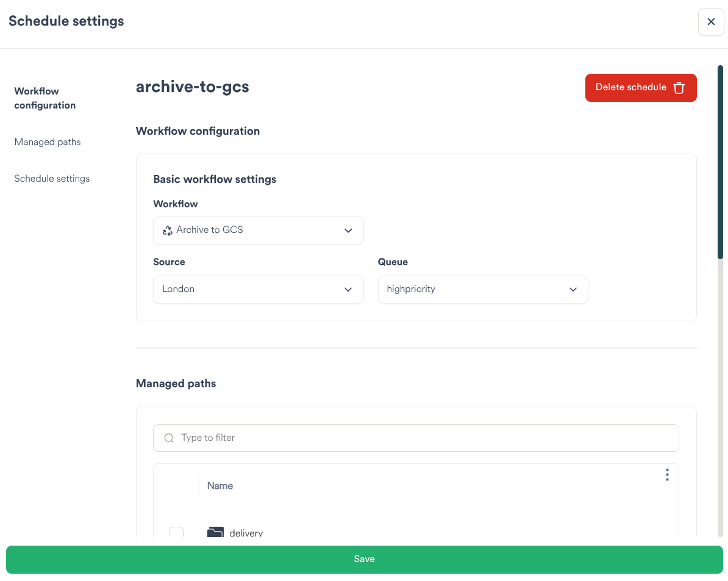Click the workflow icon beside Archive to GCS

167,230
